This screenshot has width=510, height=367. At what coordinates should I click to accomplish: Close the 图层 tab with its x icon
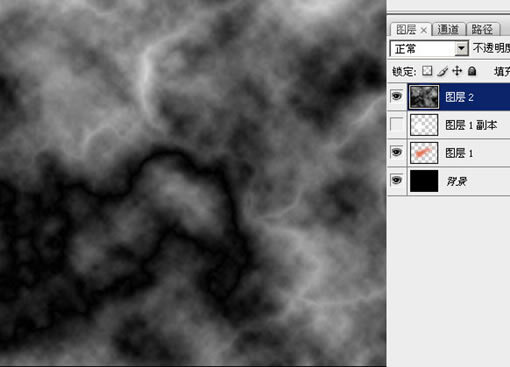coord(423,30)
